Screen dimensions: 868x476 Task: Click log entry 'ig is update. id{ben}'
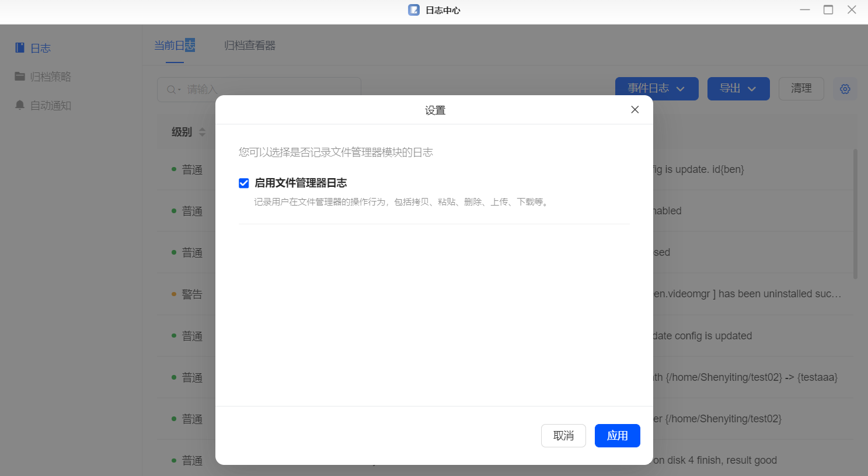pos(699,169)
